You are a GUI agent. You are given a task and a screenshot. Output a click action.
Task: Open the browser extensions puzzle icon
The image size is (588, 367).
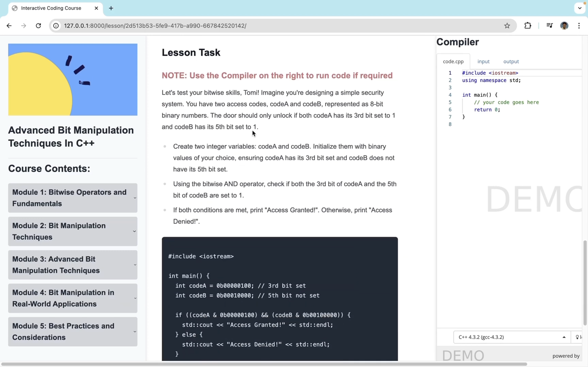528,26
